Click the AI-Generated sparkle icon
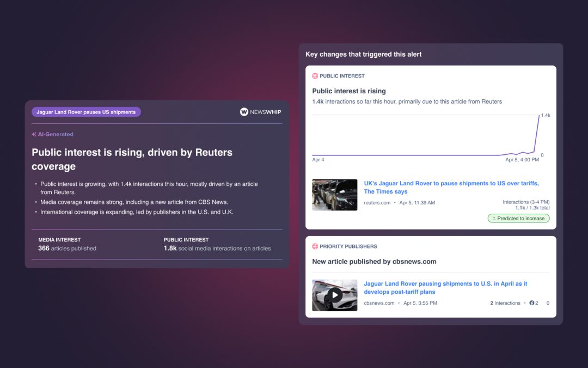 click(34, 134)
